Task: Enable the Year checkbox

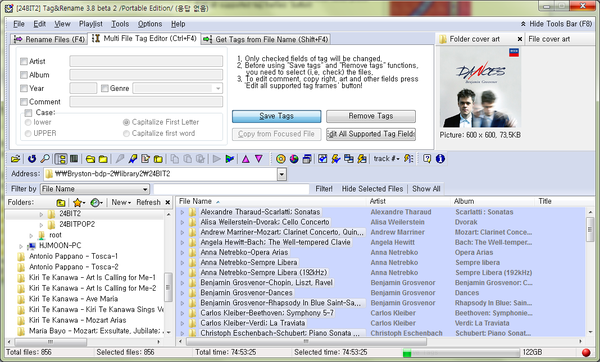Action: click(x=24, y=88)
